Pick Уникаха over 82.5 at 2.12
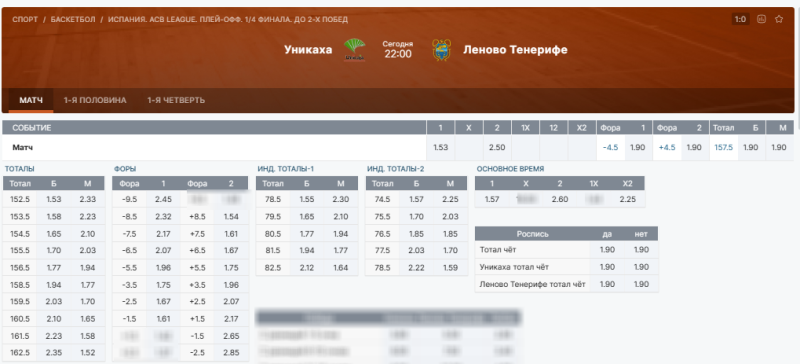The image size is (800, 364). click(307, 268)
